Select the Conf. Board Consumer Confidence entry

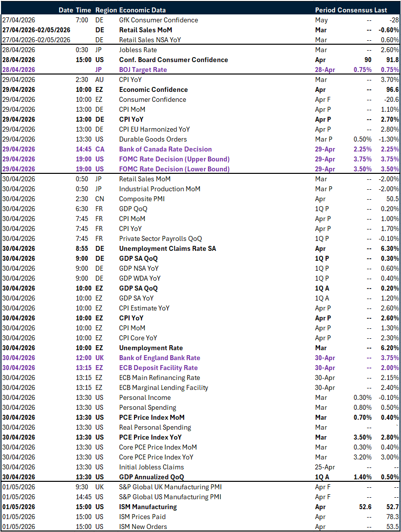coord(175,60)
